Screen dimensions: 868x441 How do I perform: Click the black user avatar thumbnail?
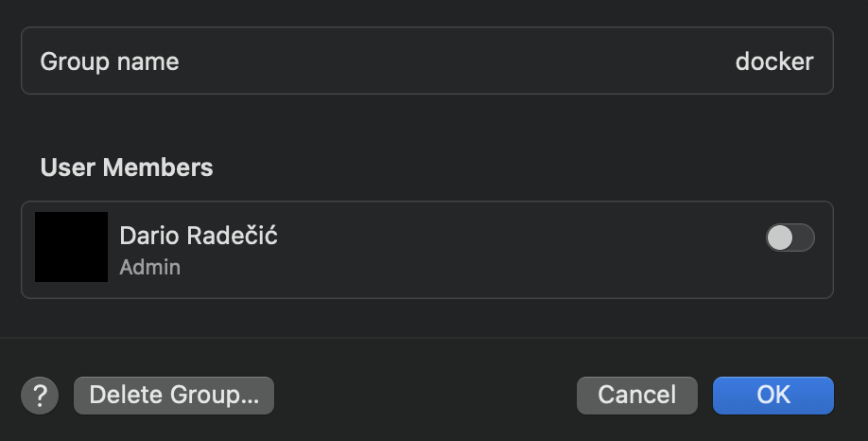[x=72, y=247]
